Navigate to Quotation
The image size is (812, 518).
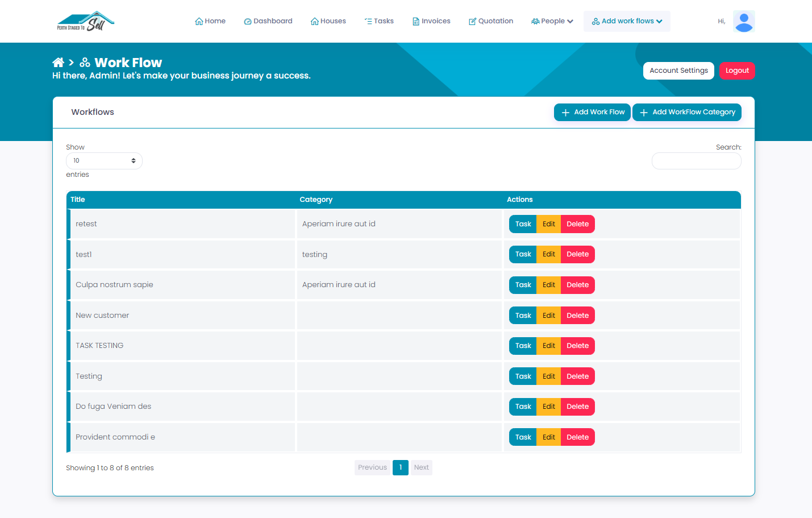tap(491, 21)
